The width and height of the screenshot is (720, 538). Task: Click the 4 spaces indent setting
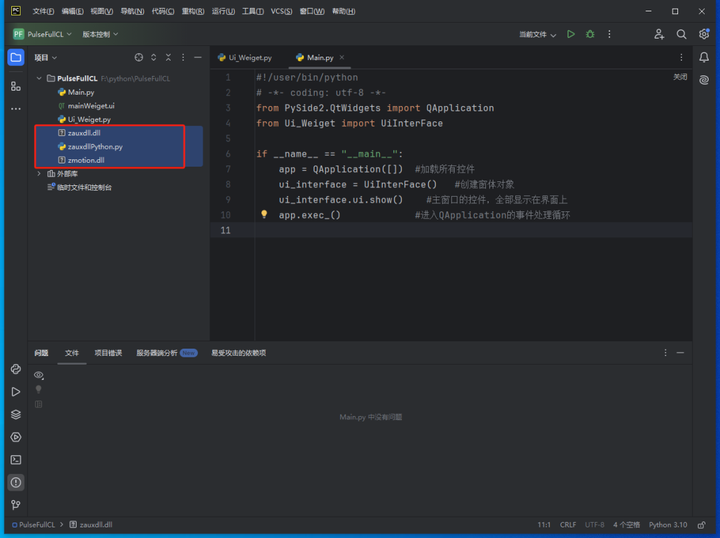pos(626,525)
